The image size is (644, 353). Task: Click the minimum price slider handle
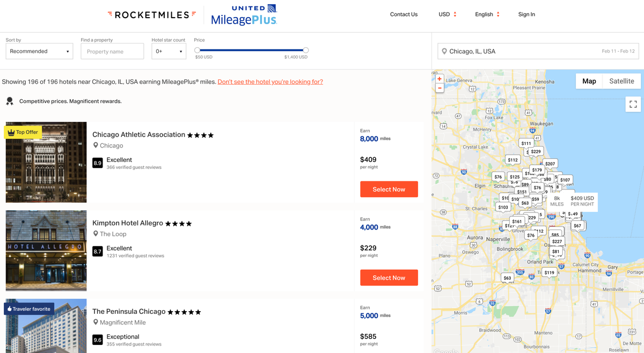(x=197, y=50)
